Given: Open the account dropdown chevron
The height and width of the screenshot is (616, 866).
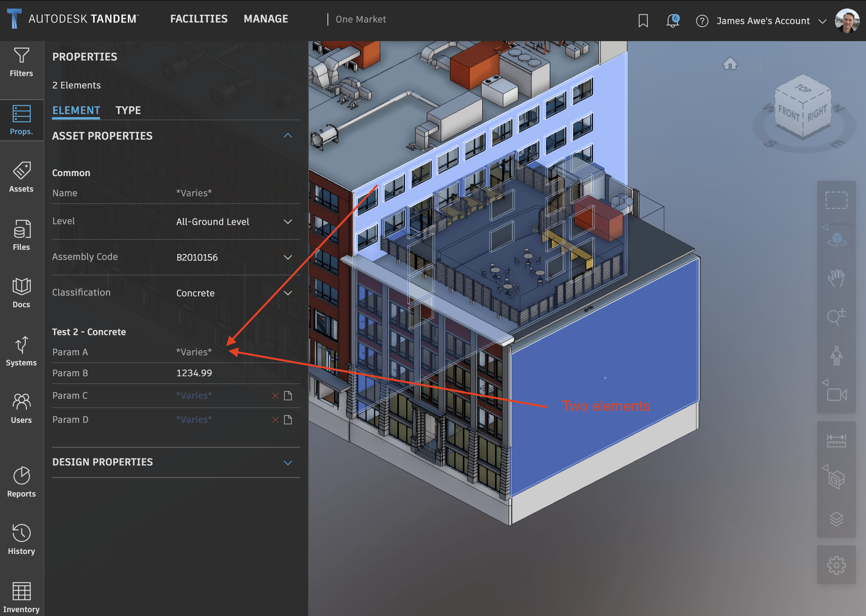Looking at the screenshot, I should pyautogui.click(x=822, y=21).
